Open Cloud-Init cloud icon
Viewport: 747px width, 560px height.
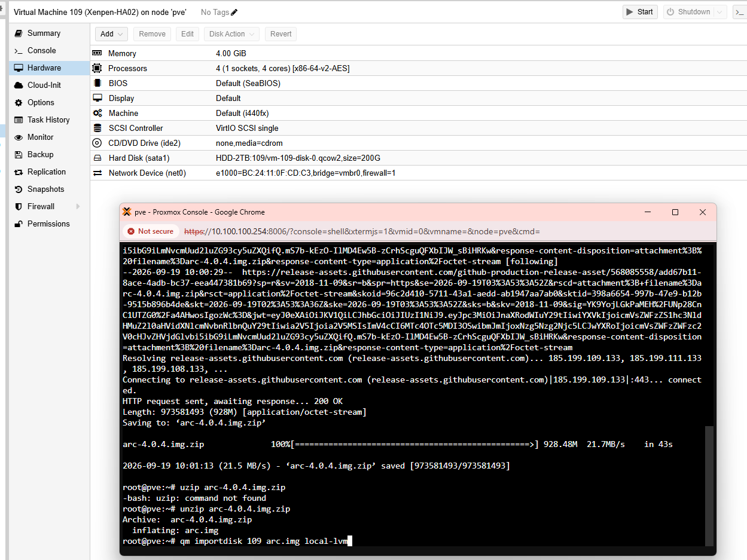point(19,85)
